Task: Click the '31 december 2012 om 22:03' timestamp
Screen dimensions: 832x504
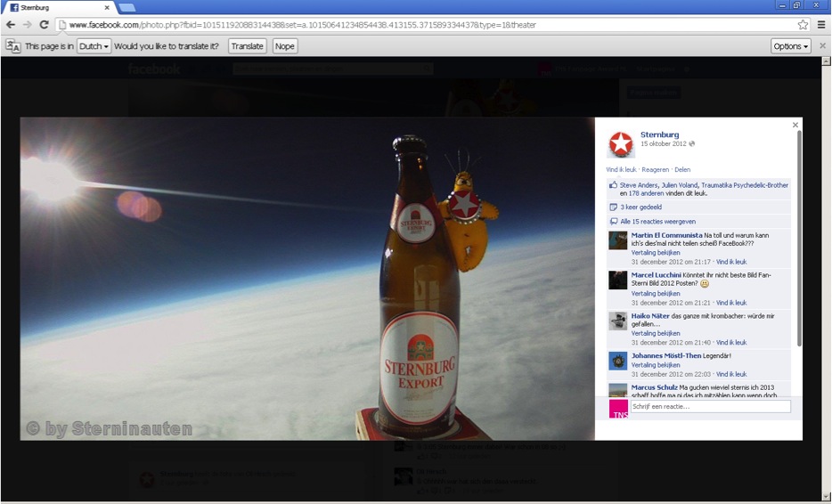Action: pos(671,374)
